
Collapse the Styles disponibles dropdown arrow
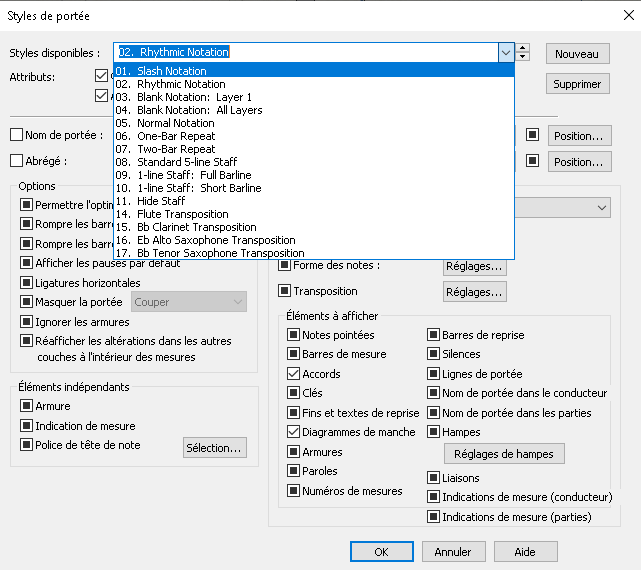pyautogui.click(x=506, y=52)
